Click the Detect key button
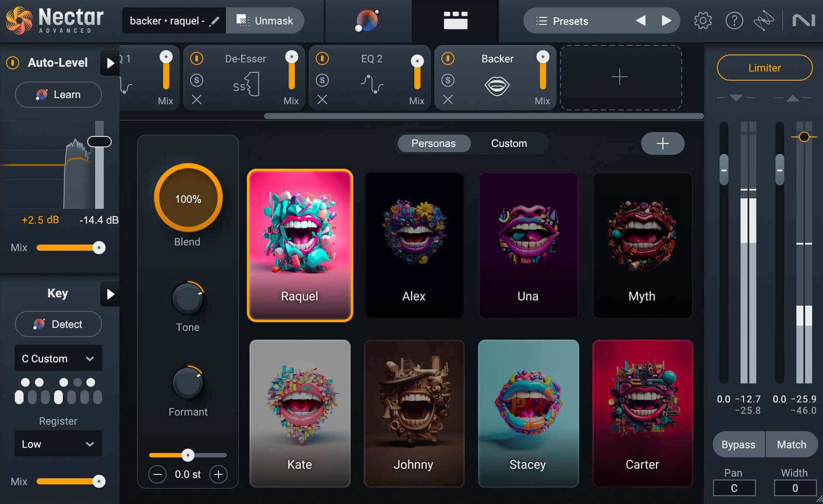This screenshot has width=823, height=504. (58, 324)
